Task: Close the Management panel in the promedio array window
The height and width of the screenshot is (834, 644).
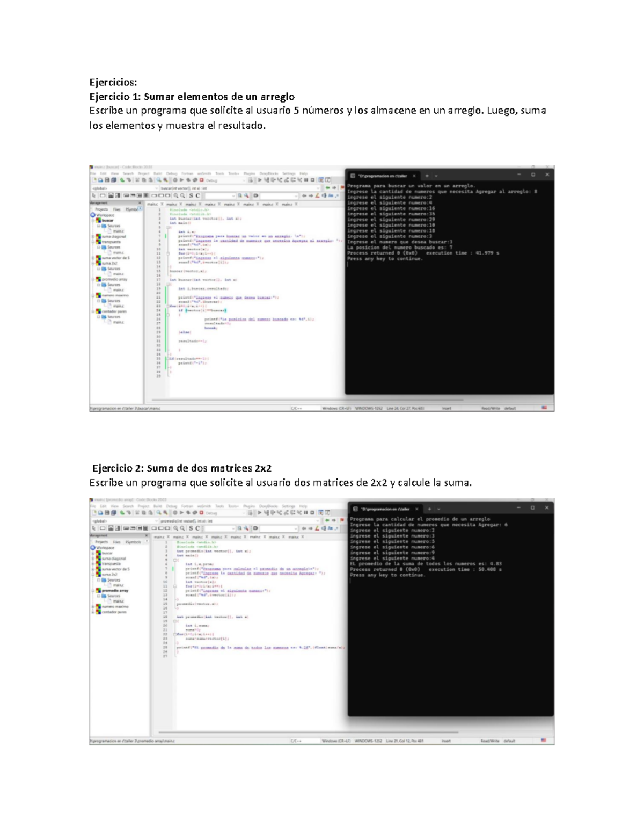Action: tap(147, 535)
